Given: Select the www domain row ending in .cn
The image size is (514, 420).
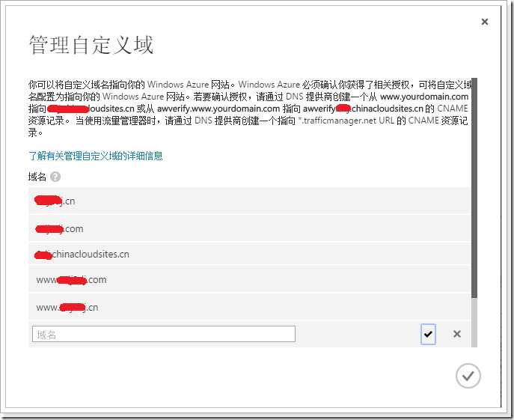Looking at the screenshot, I should pos(250,307).
